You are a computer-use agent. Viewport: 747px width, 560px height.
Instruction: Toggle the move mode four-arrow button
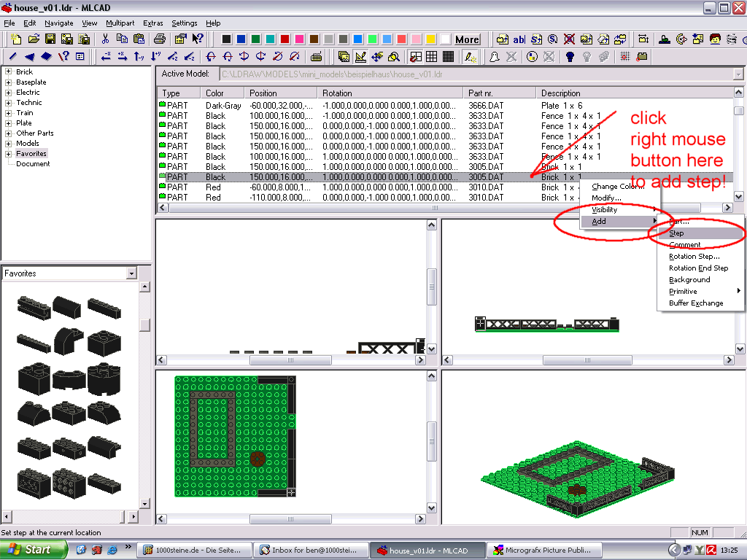point(377,57)
